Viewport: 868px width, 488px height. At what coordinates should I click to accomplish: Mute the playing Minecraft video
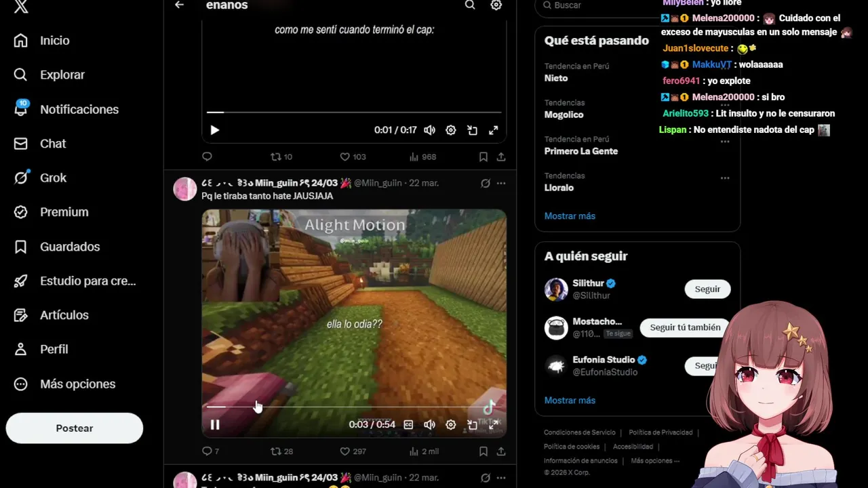pyautogui.click(x=429, y=425)
